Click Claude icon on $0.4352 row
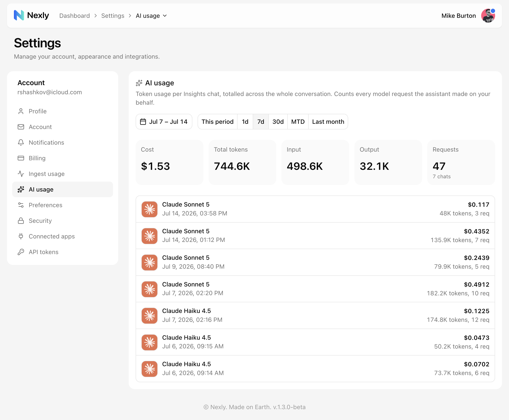This screenshot has height=420, width=509. [149, 236]
